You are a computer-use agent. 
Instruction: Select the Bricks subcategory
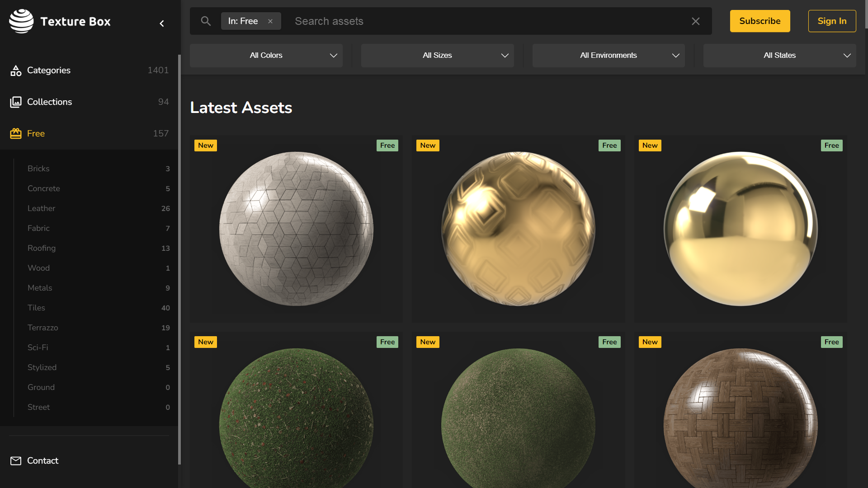click(x=99, y=169)
